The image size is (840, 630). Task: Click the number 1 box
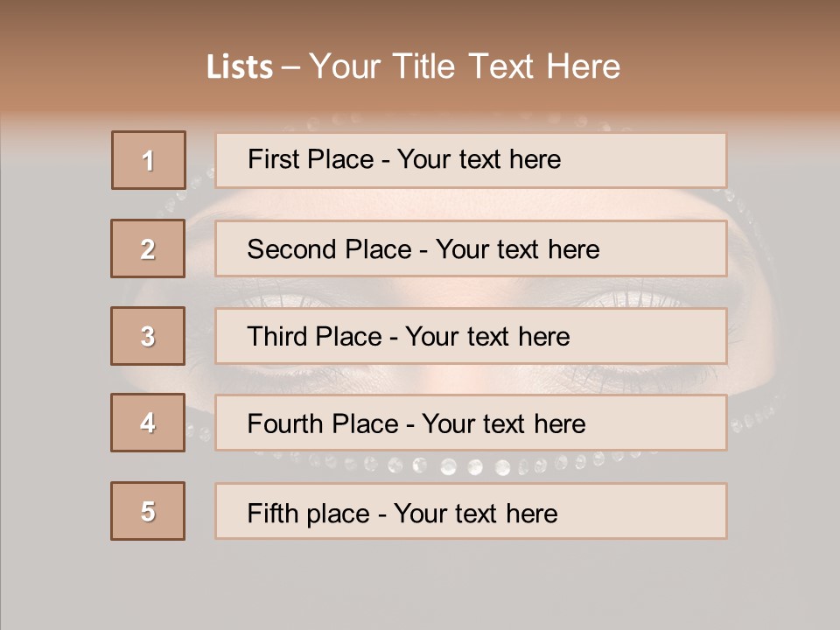pos(148,160)
